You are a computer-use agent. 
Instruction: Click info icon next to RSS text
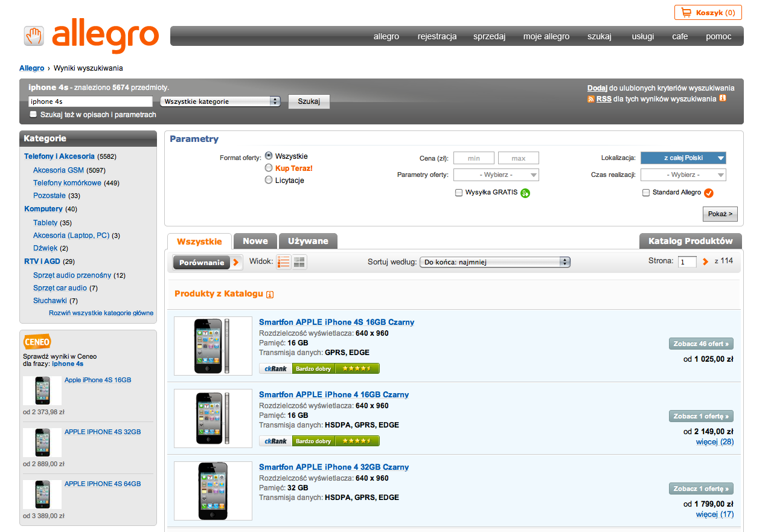(723, 98)
